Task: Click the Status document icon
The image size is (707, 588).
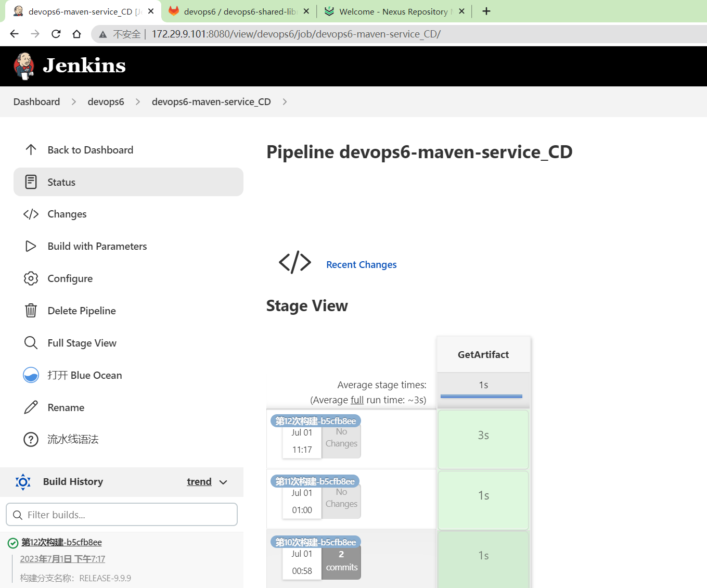Action: point(31,182)
